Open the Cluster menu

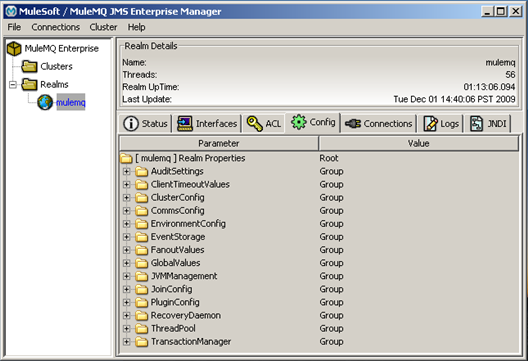point(103,27)
